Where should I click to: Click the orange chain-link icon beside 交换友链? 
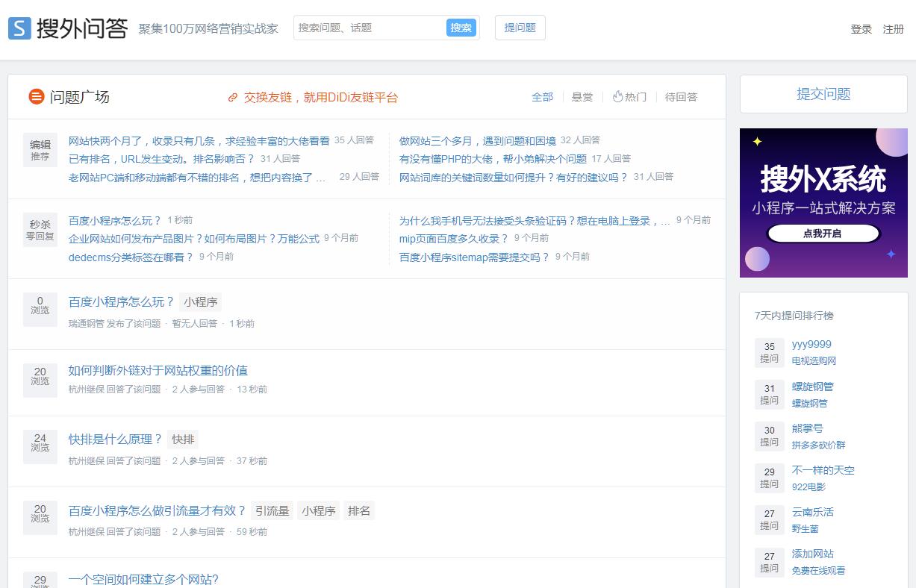[x=233, y=98]
